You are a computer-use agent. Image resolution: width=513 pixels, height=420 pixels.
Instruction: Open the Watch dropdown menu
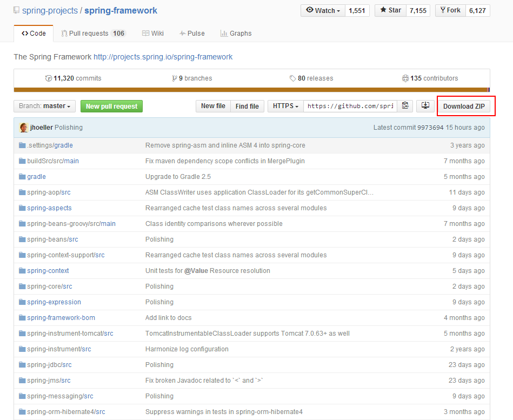pyautogui.click(x=323, y=10)
